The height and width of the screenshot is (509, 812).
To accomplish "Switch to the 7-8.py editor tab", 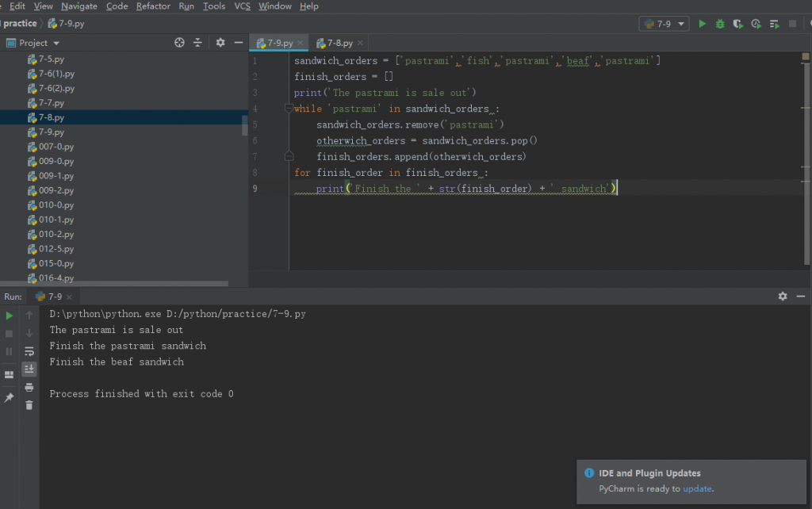I will [339, 43].
